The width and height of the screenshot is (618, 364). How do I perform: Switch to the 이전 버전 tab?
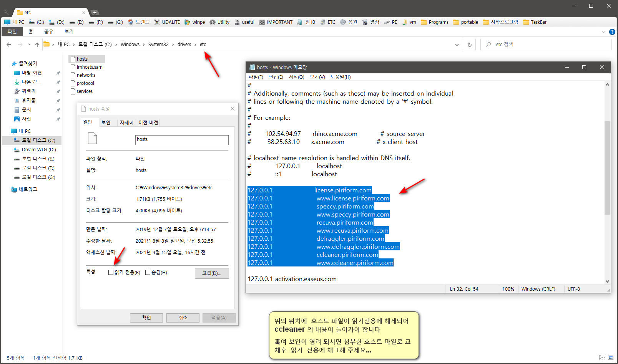(x=148, y=122)
